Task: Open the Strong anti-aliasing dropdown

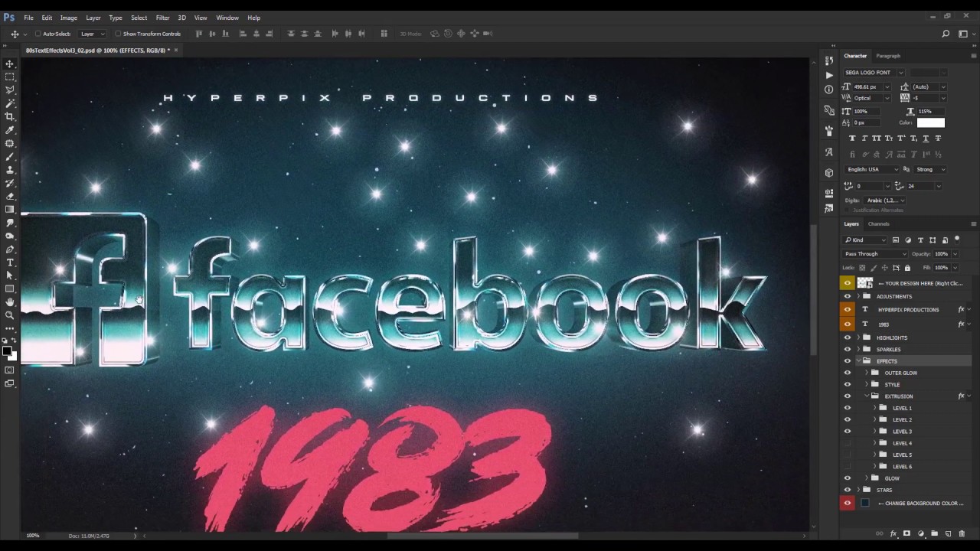Action: [930, 169]
